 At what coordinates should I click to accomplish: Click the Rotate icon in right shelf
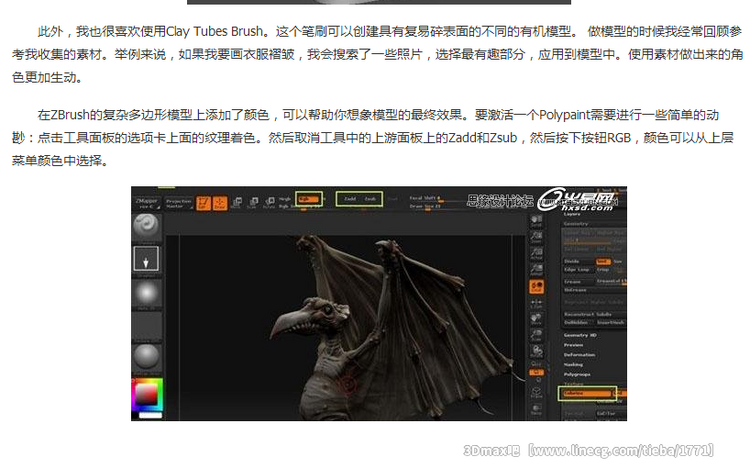point(536,351)
